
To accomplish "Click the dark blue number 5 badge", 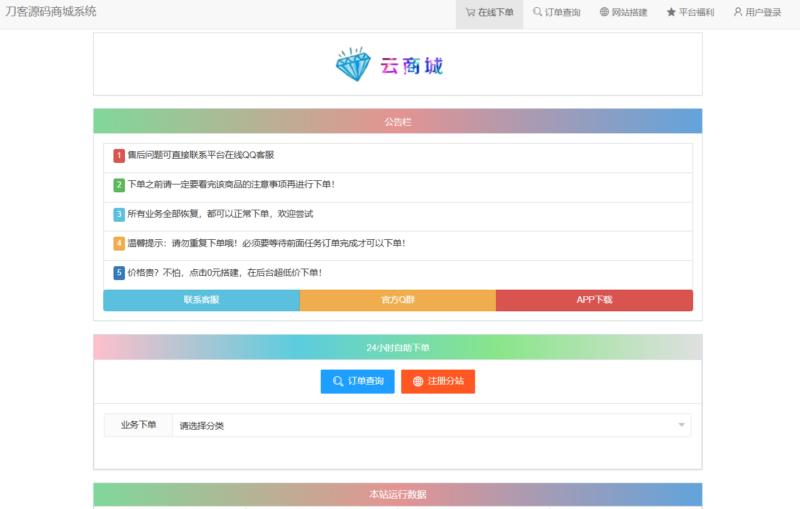I will [x=119, y=273].
